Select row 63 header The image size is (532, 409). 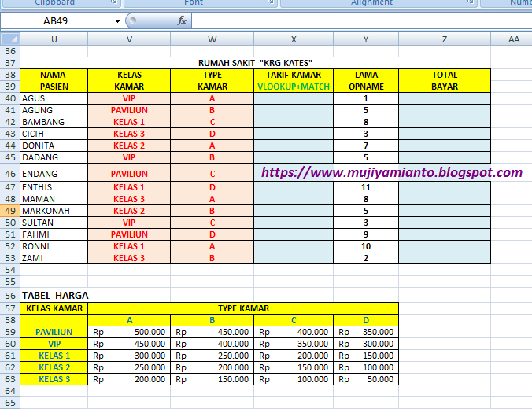pos(10,379)
